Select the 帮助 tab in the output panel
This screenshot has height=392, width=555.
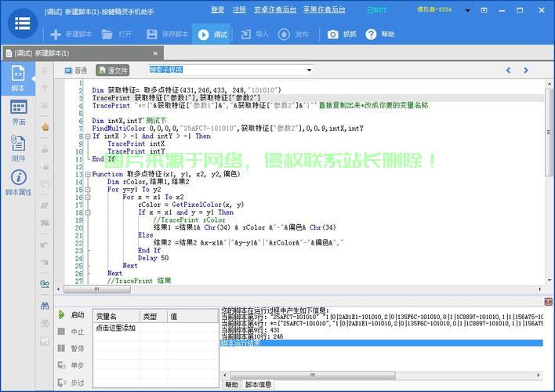click(x=231, y=385)
